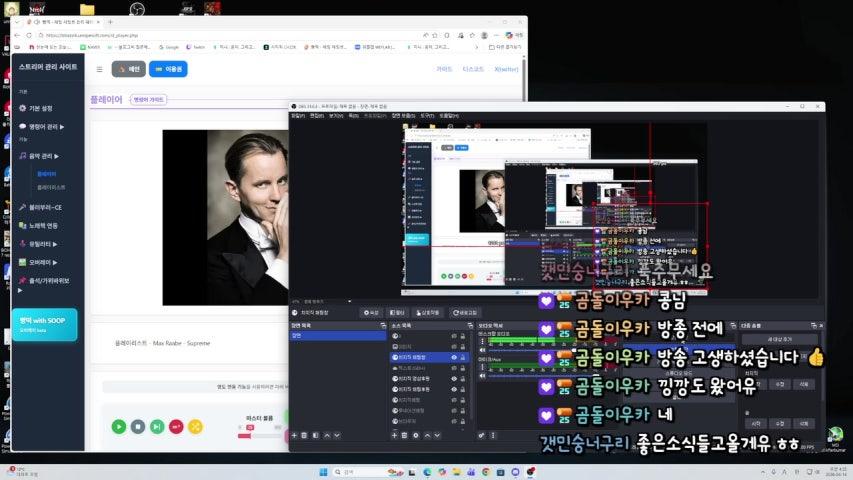Image resolution: width=853 pixels, height=480 pixels.
Task: Show more bookmarks via overflow chevron
Action: coord(477,47)
